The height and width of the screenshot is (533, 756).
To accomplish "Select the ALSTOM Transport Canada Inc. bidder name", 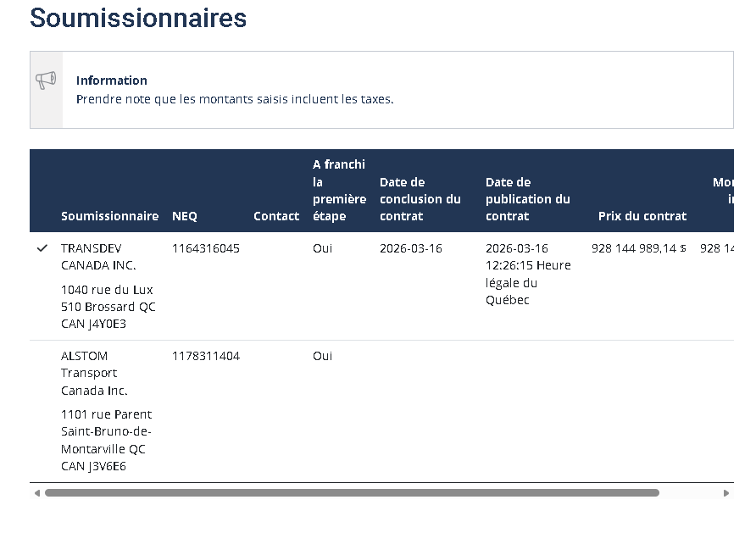I will point(94,373).
